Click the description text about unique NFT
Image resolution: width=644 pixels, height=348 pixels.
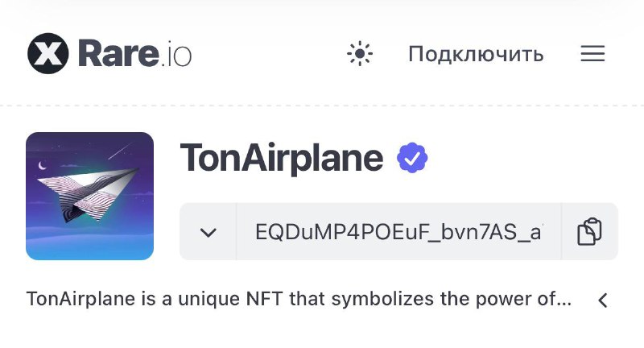(299, 299)
